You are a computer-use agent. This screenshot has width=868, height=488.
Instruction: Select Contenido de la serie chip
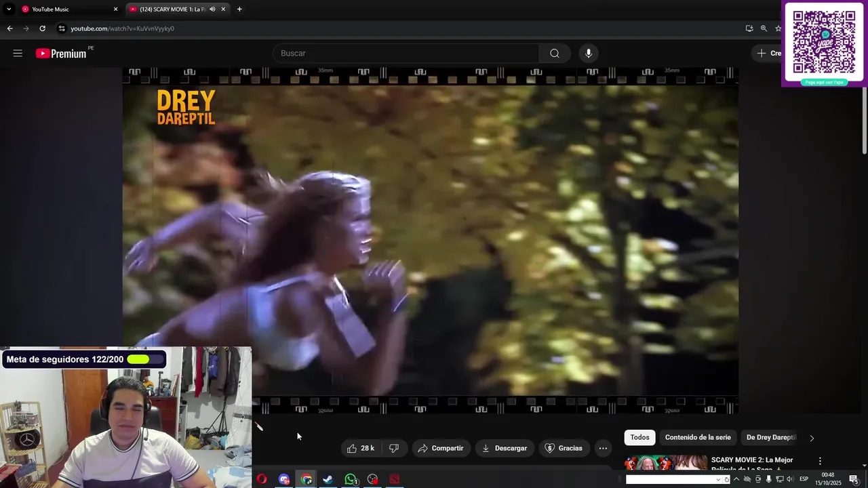698,438
